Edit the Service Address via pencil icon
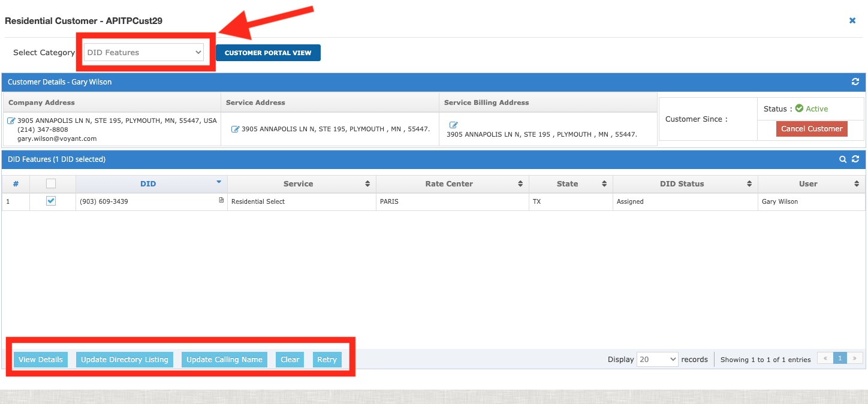This screenshot has width=868, height=404. 236,129
